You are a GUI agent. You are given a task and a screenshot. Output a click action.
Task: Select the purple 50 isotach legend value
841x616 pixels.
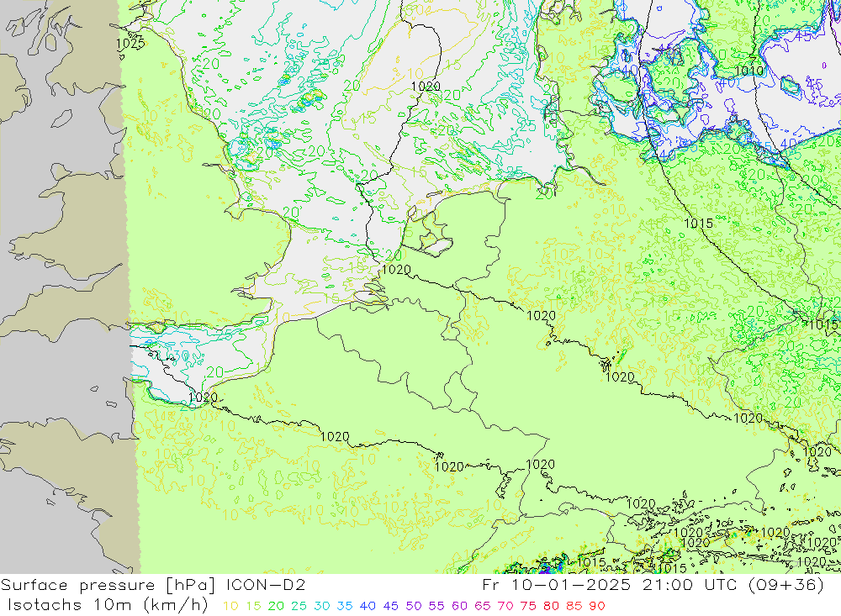(x=414, y=606)
